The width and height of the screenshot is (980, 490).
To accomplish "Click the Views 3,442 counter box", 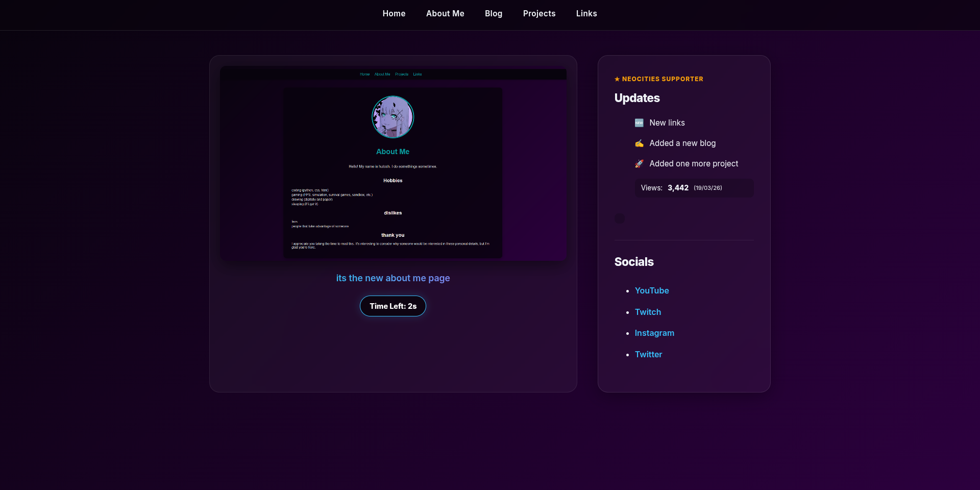I will pyautogui.click(x=694, y=188).
